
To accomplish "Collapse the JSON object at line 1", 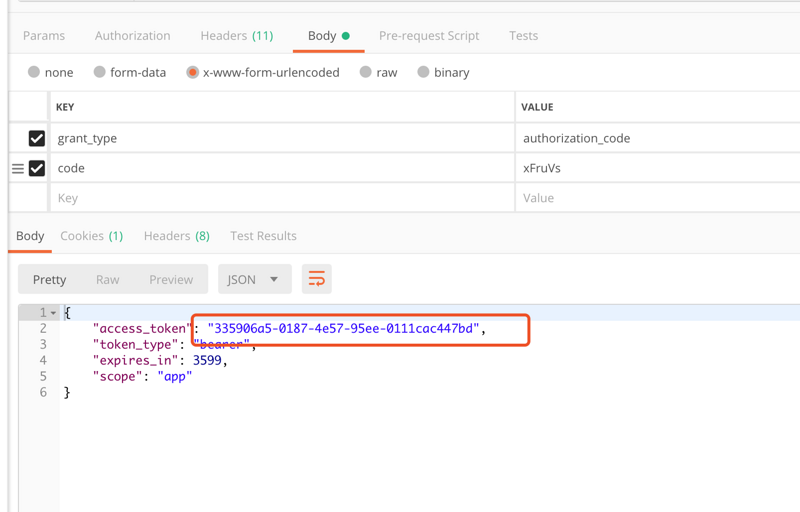I will pos(54,313).
